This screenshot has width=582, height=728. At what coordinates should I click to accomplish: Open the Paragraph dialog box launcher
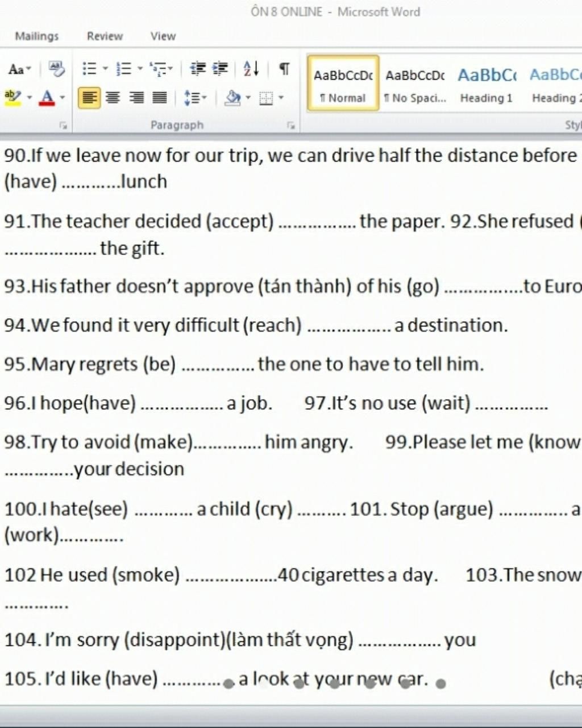pyautogui.click(x=291, y=125)
